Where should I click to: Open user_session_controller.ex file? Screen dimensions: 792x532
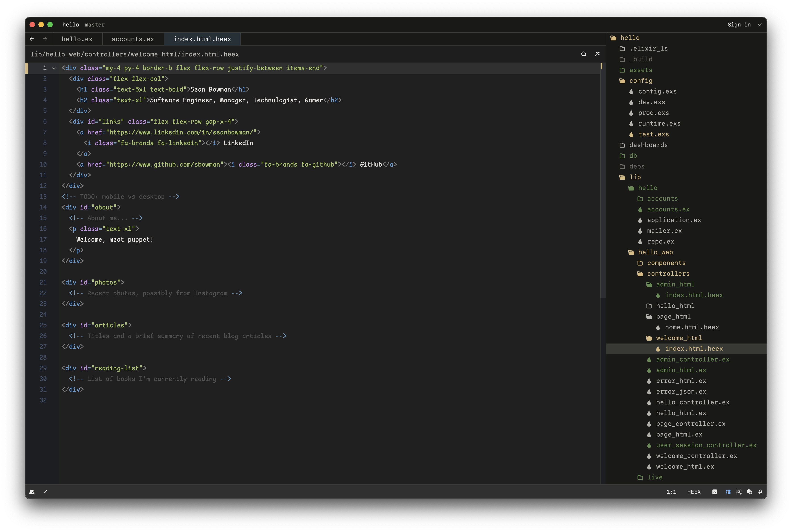coord(687,445)
